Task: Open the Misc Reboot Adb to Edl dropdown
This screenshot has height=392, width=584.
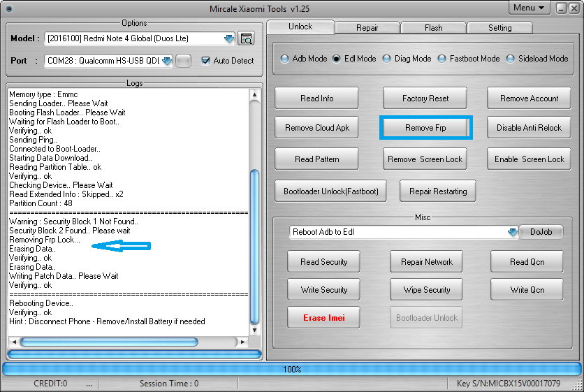Action: 513,232
